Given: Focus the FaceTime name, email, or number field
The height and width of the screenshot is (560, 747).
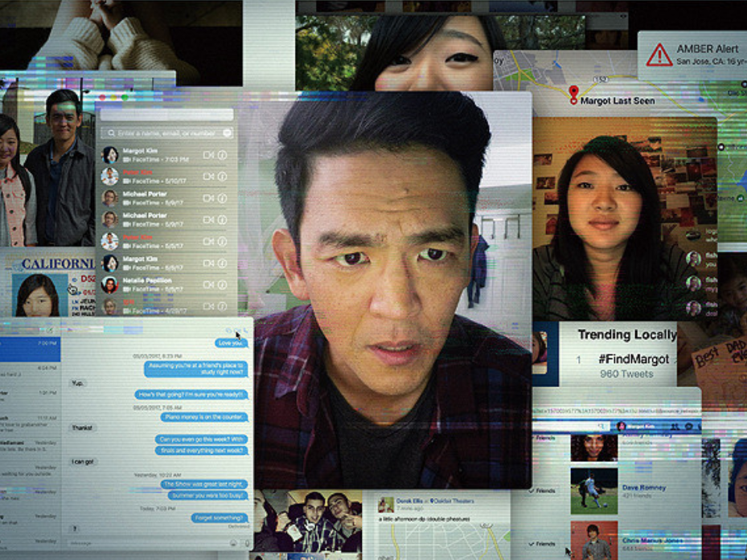Looking at the screenshot, I should click(166, 133).
